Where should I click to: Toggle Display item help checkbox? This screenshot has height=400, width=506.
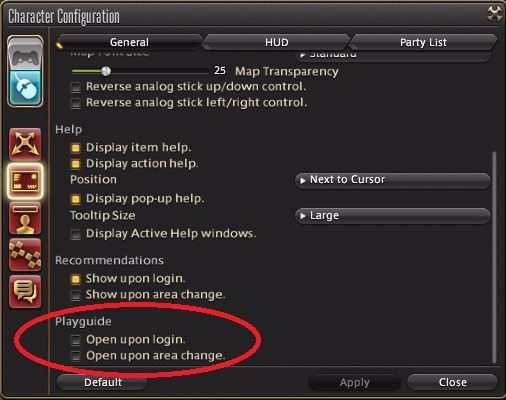[76, 148]
